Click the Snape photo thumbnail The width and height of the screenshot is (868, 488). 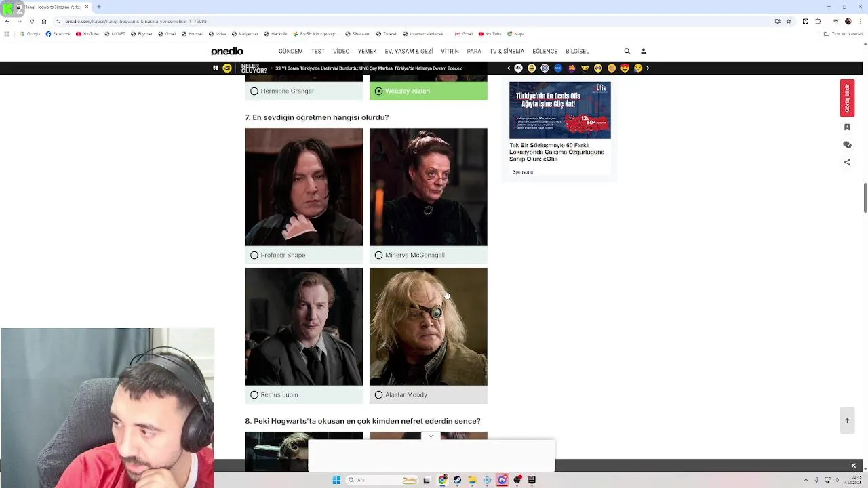304,187
